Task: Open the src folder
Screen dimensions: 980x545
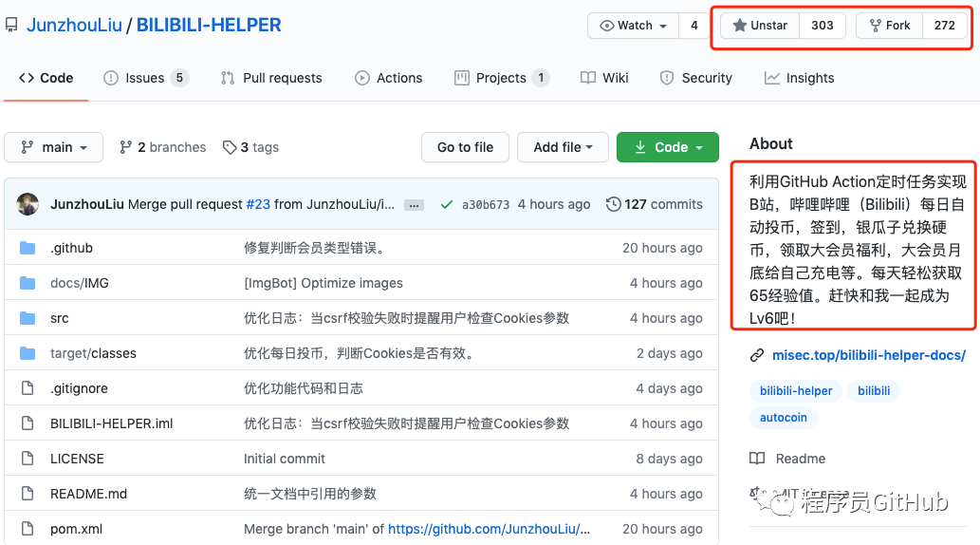Action: pyautogui.click(x=60, y=318)
